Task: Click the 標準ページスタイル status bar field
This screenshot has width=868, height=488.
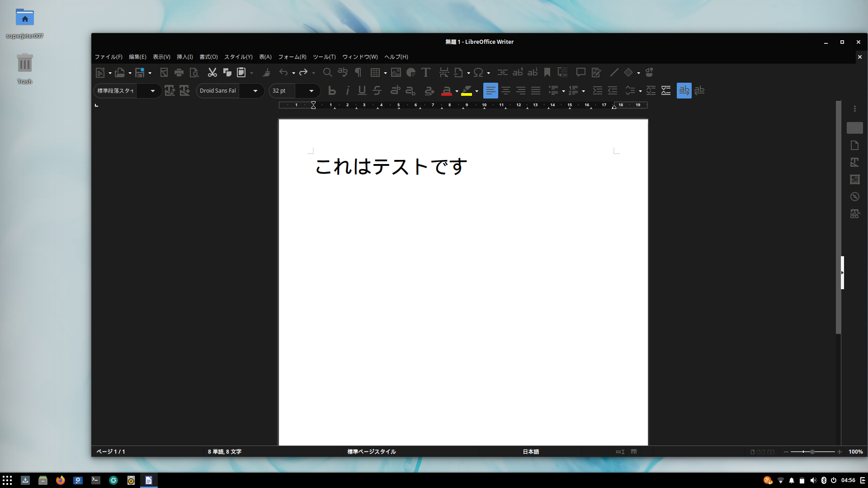Action: pyautogui.click(x=372, y=451)
